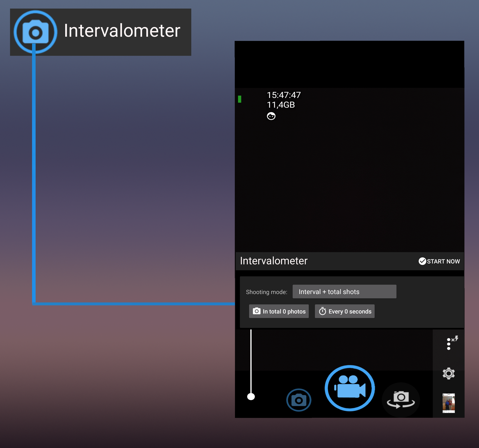
Task: Open the last photo gallery thumbnail
Action: click(448, 403)
